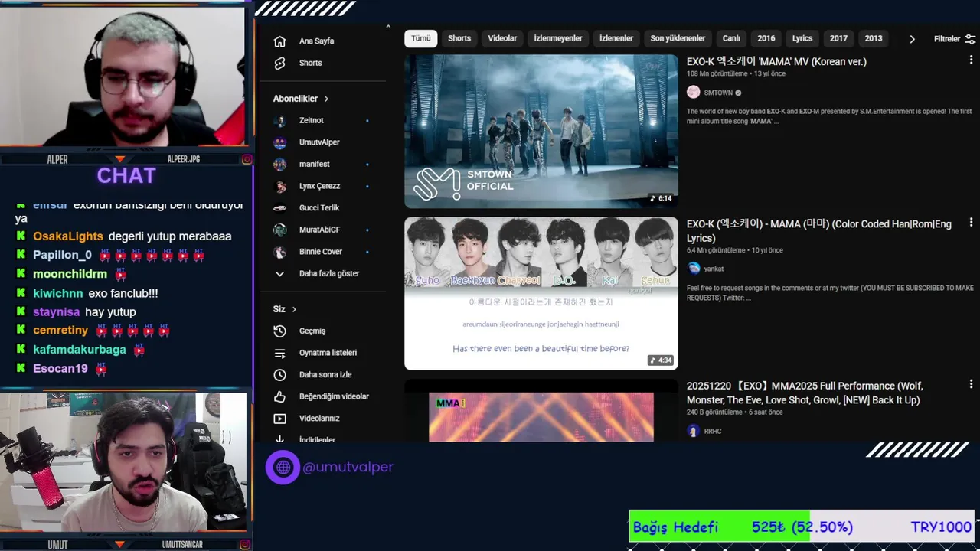Click the Bağış Hedefi progress bar
This screenshot has height=551, width=980.
(802, 527)
